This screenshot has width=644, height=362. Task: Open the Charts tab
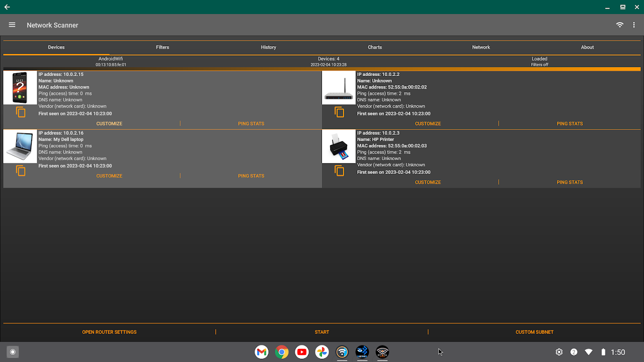pyautogui.click(x=375, y=47)
